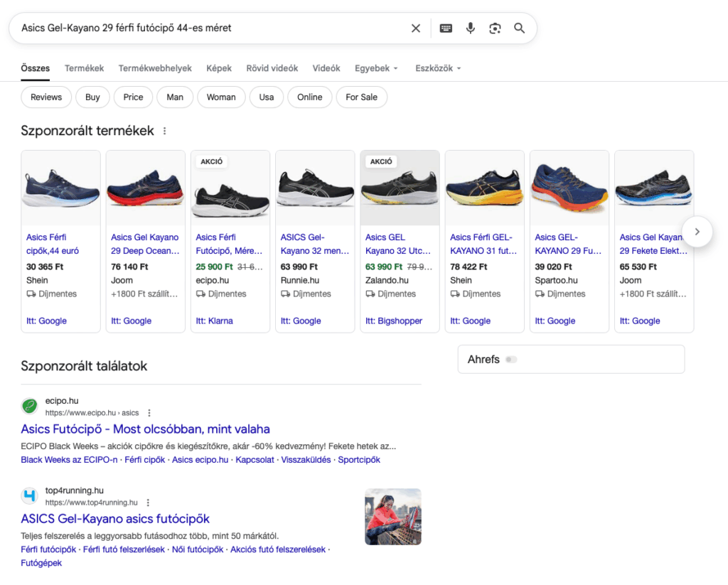Open Google Lens image search

click(x=495, y=28)
